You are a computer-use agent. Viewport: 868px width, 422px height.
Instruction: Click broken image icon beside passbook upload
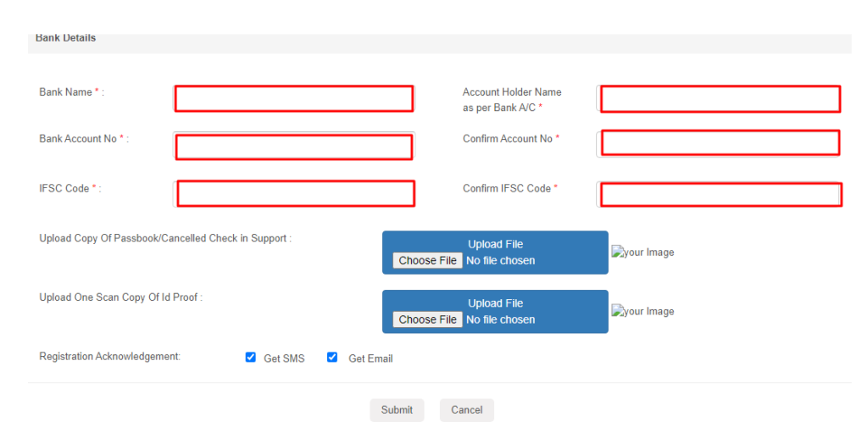point(617,252)
